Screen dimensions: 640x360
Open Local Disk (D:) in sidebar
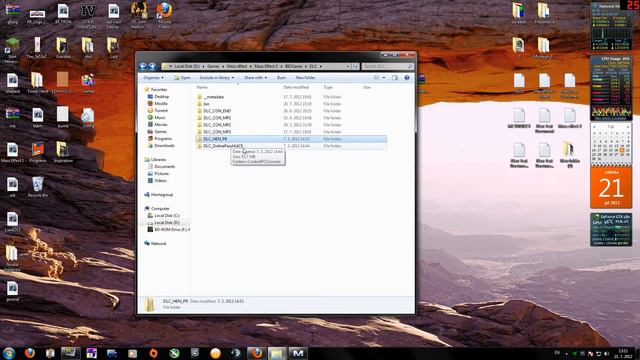167,222
